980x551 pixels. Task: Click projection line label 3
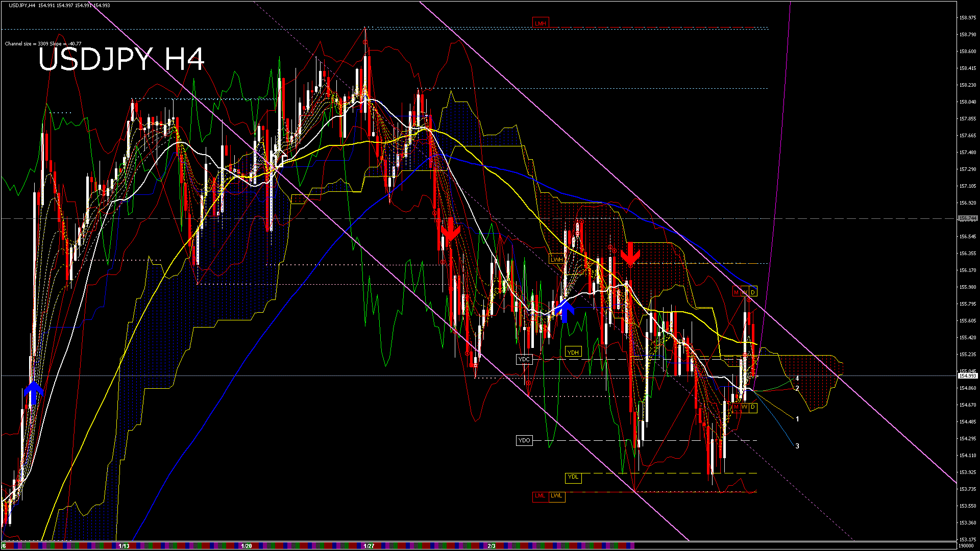click(x=797, y=446)
